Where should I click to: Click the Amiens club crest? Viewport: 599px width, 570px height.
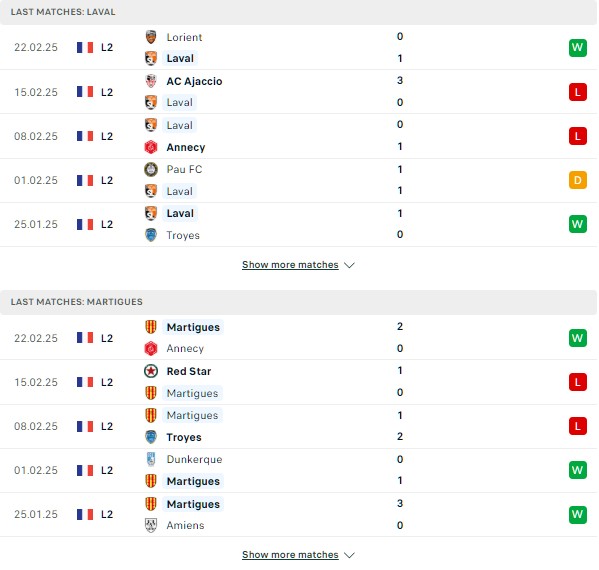pyautogui.click(x=151, y=525)
